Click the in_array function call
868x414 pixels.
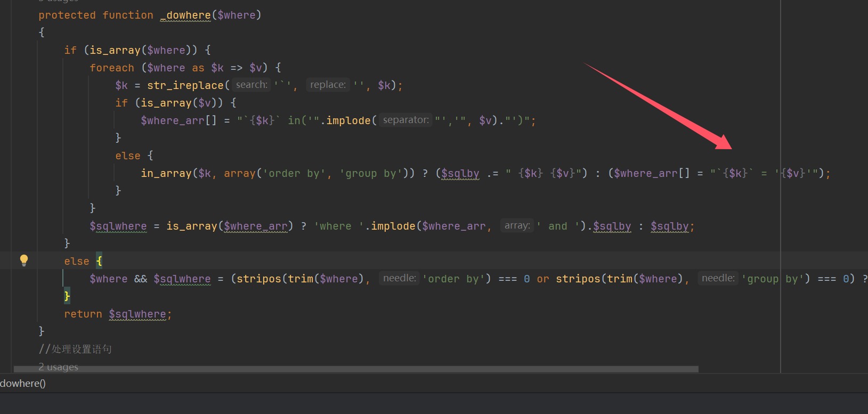166,173
